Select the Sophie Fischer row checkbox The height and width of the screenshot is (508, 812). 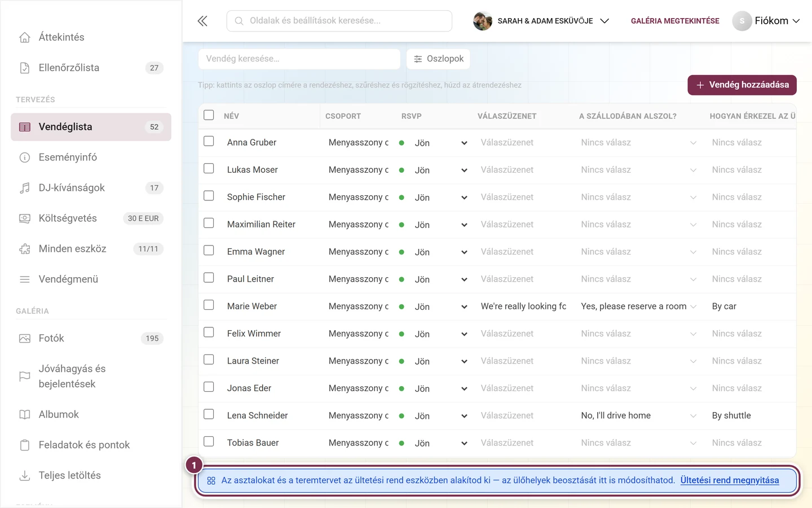[x=209, y=196]
